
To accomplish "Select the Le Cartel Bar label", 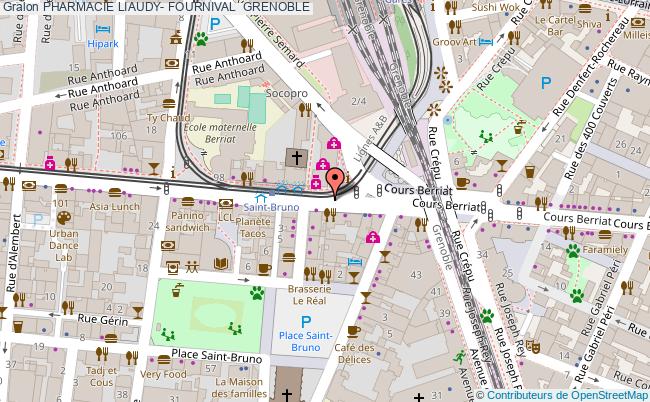I will click(555, 26).
